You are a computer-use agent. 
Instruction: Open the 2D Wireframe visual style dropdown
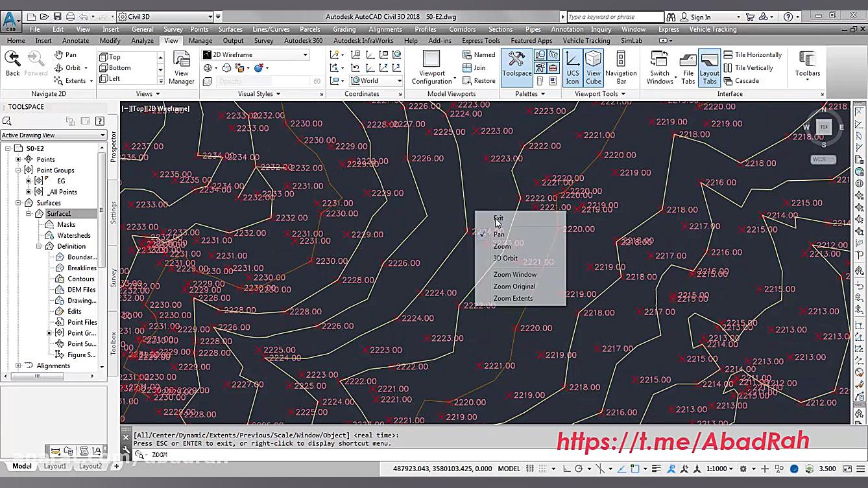(256, 55)
